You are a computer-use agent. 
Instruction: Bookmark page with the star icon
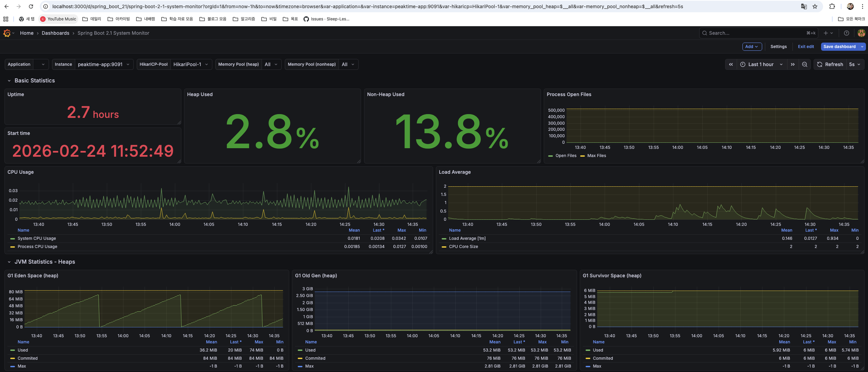815,6
